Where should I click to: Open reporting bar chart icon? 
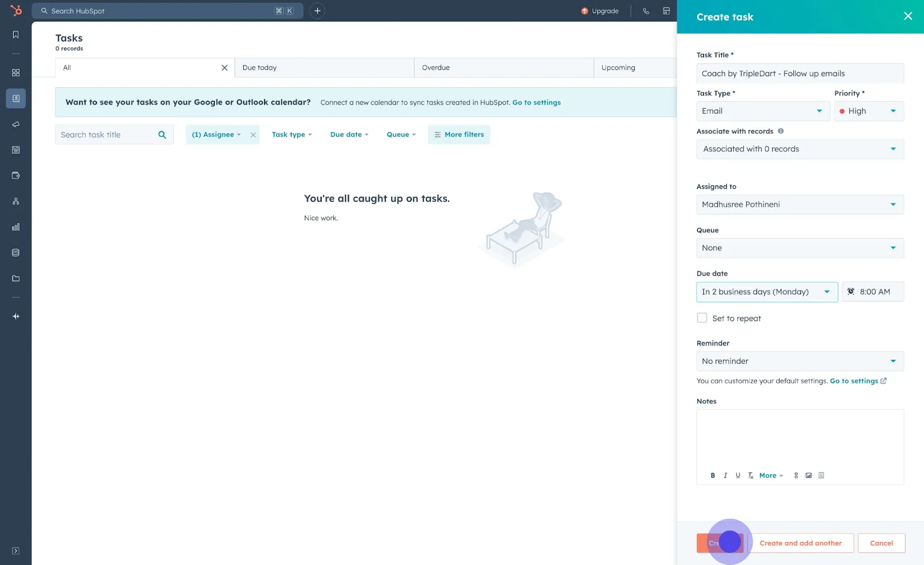pos(16,227)
